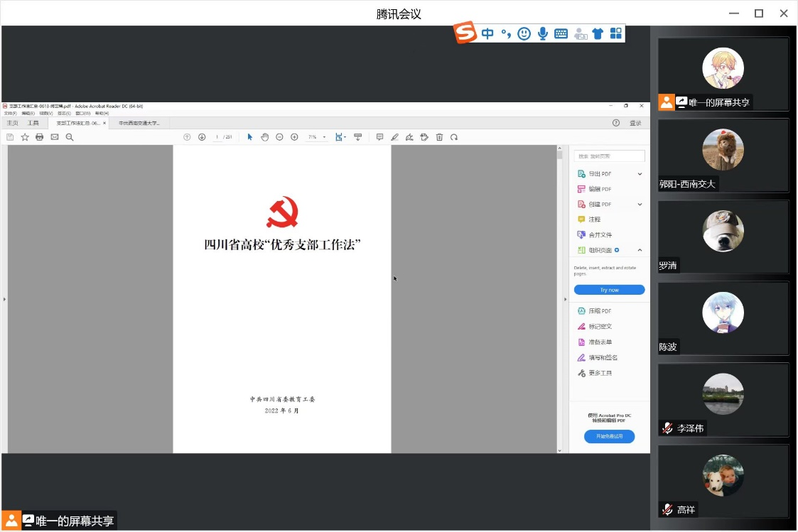
Task: Click the 开始免费试用 button
Action: tap(609, 436)
